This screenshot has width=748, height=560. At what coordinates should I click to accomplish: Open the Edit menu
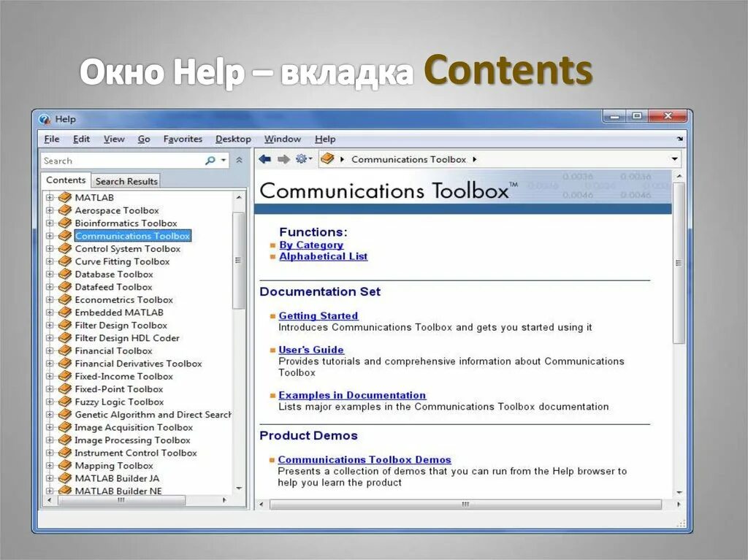(x=81, y=139)
